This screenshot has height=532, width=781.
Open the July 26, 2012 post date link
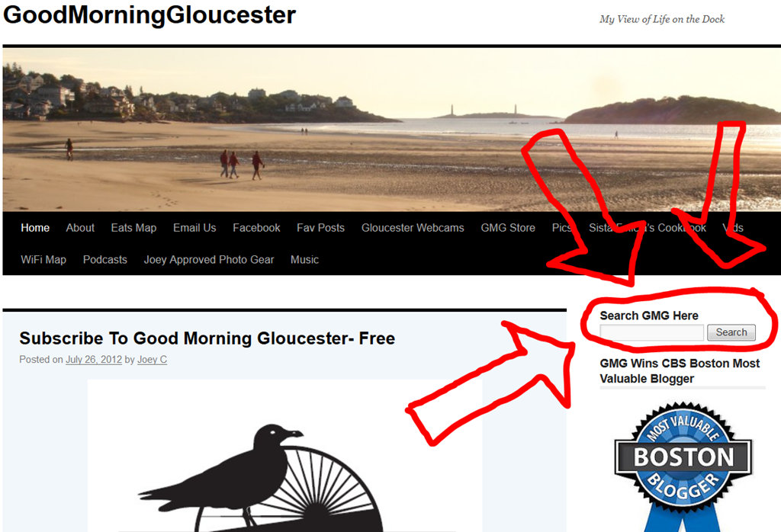[94, 360]
